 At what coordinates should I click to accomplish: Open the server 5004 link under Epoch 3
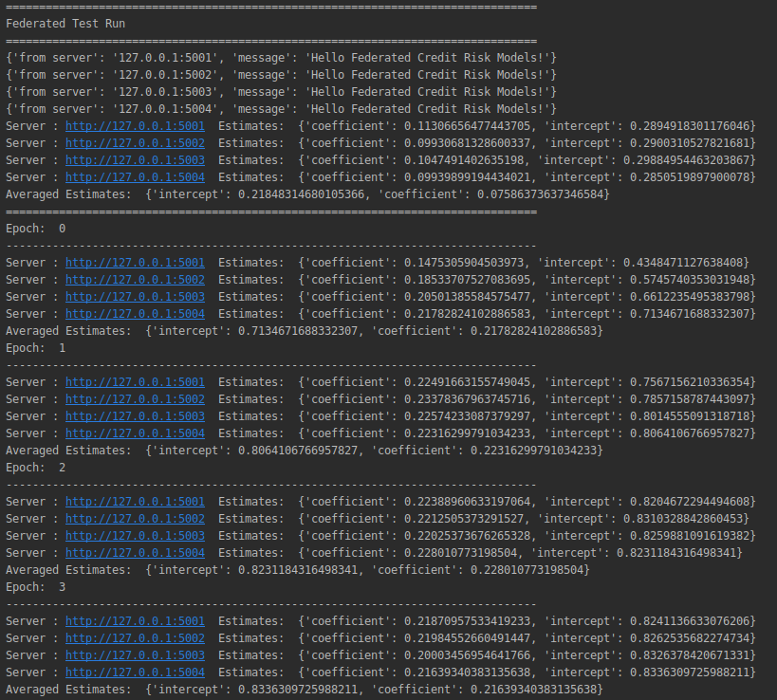point(135,672)
